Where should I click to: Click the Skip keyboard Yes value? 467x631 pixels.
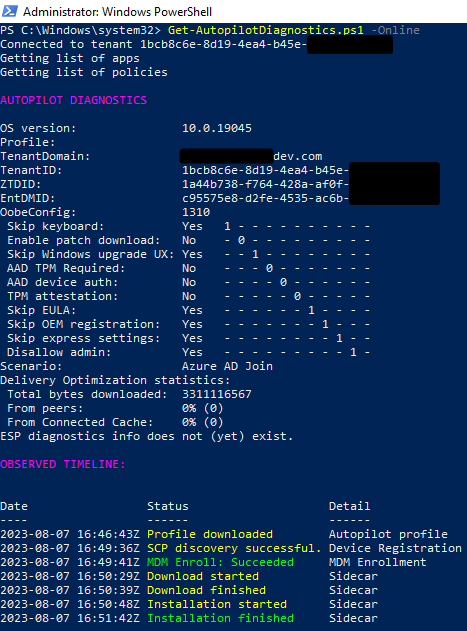pos(192,226)
